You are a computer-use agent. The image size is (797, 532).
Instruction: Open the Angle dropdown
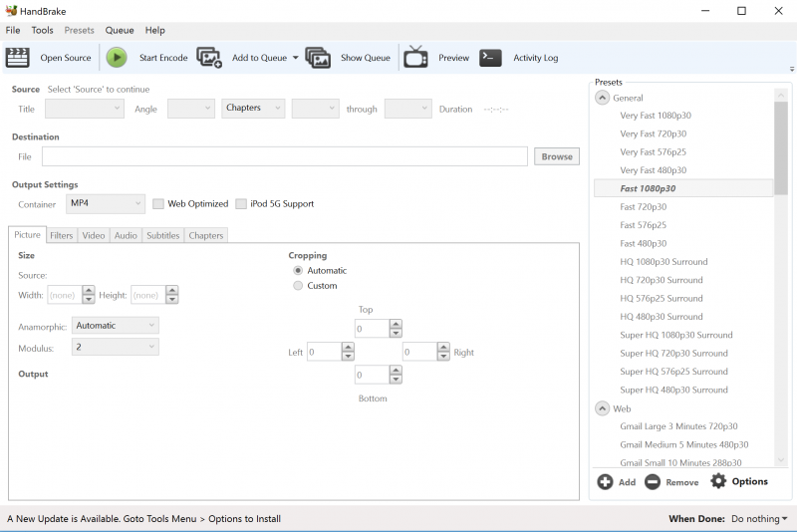pos(191,109)
